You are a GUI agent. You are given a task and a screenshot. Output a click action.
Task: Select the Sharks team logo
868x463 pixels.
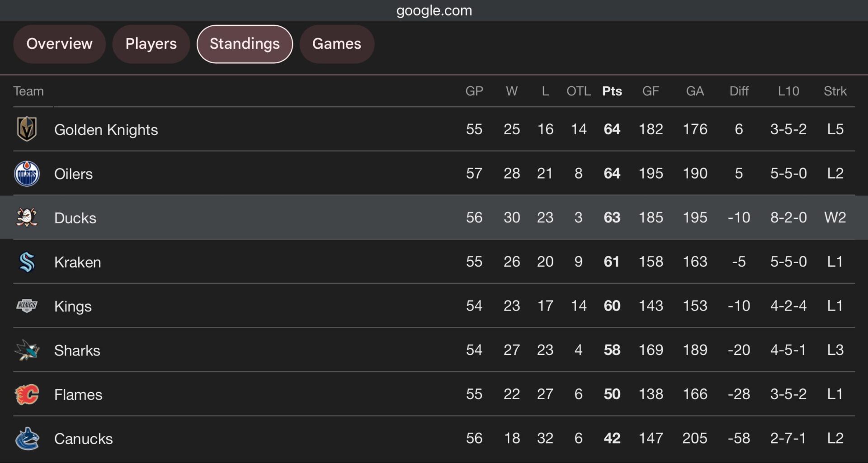[27, 350]
